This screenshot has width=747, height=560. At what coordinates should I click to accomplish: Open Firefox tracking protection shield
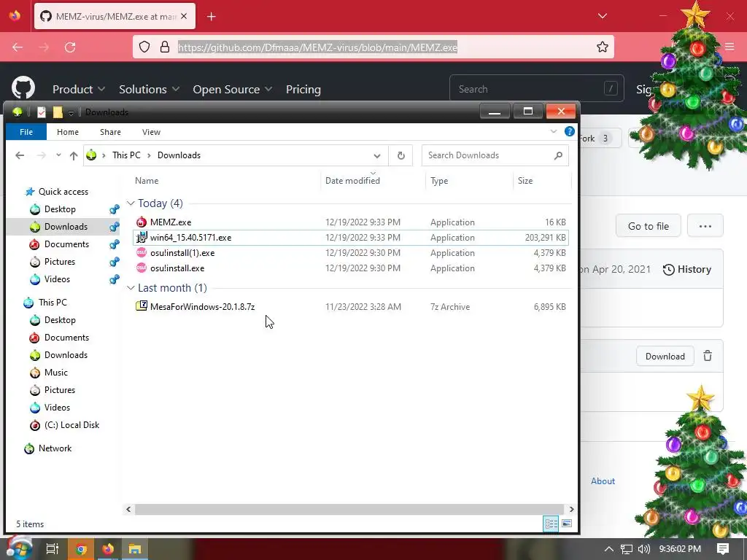144,47
